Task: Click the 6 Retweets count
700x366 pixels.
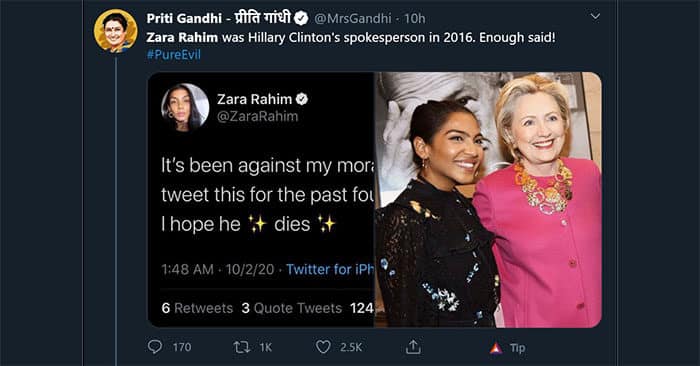Action: click(197, 308)
